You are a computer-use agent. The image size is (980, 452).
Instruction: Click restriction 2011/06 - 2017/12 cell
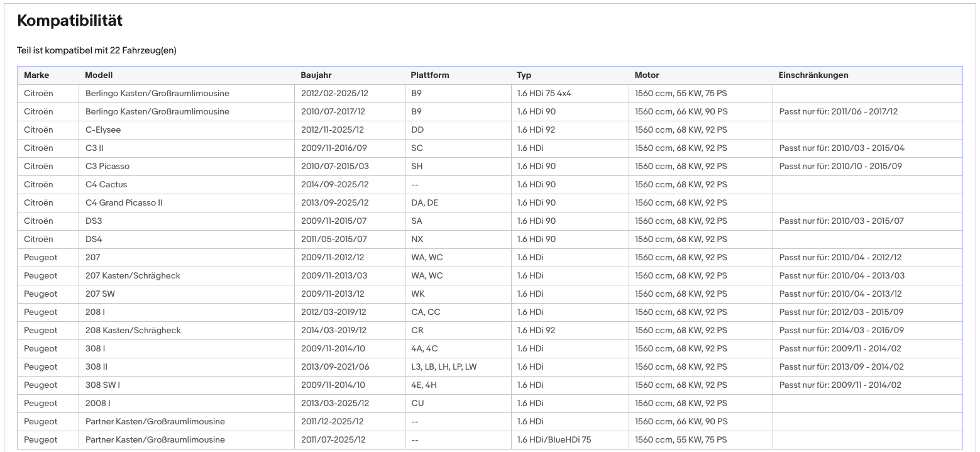[867, 112]
